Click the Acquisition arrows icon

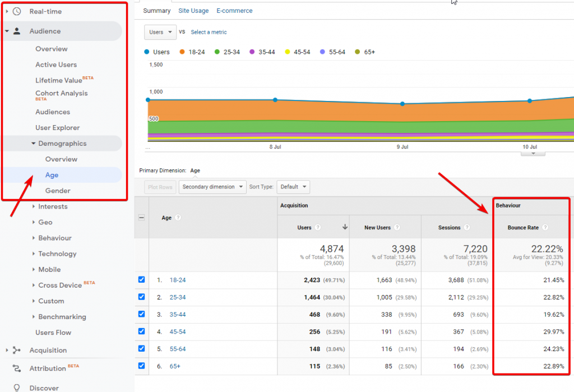17,351
